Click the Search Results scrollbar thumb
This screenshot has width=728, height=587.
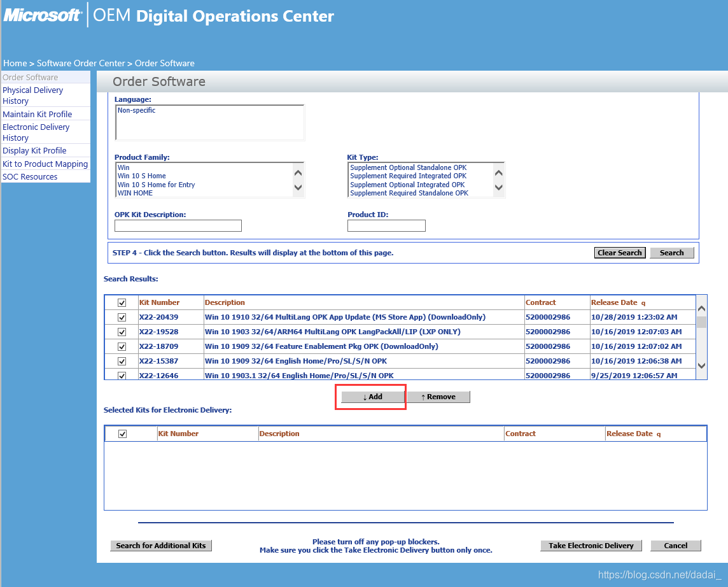click(701, 322)
